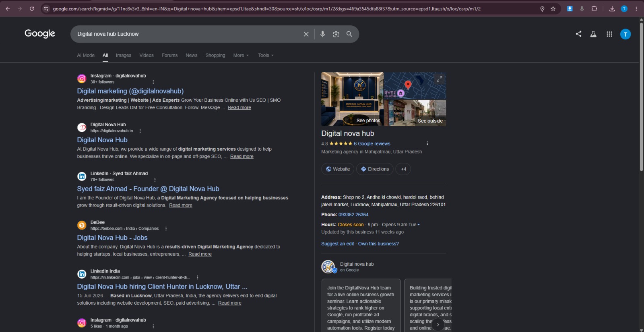Image resolution: width=644 pixels, height=332 pixels.
Task: Open Digital Nova Hub hiring Client Hunter result
Action: click(162, 287)
